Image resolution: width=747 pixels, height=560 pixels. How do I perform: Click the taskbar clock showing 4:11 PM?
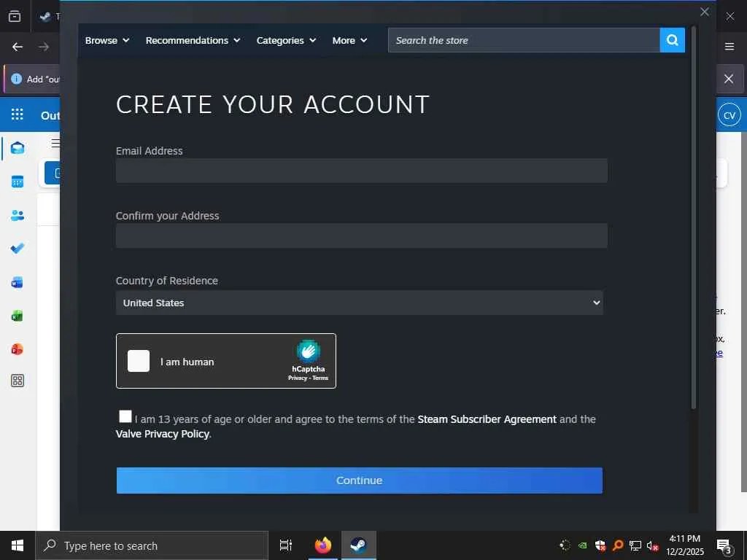click(684, 545)
